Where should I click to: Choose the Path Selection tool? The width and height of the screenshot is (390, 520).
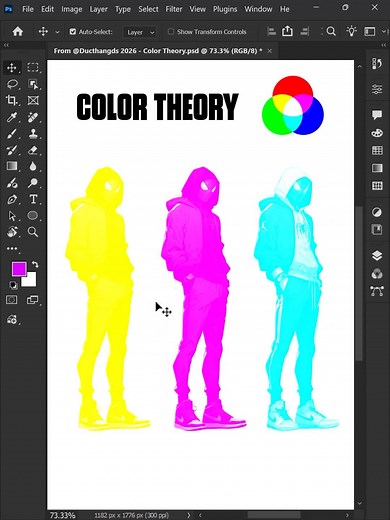12,216
